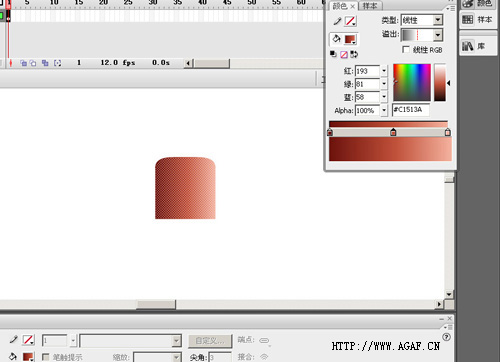This screenshot has height=362, width=500.
Task: Click the stroke color pencil icon in Color panel
Action: click(337, 21)
